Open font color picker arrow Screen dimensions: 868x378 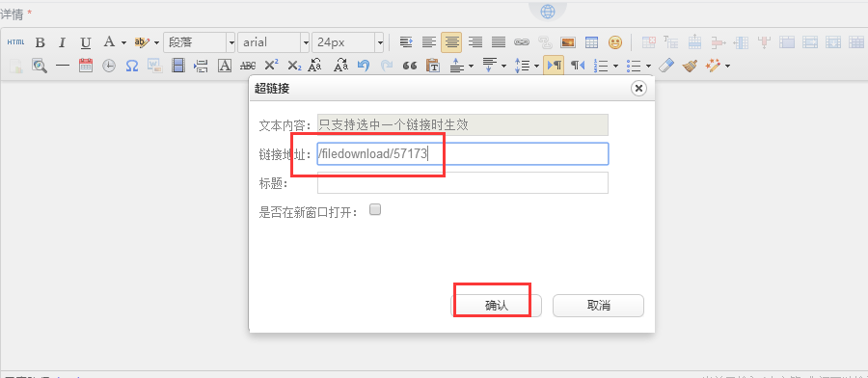point(123,42)
